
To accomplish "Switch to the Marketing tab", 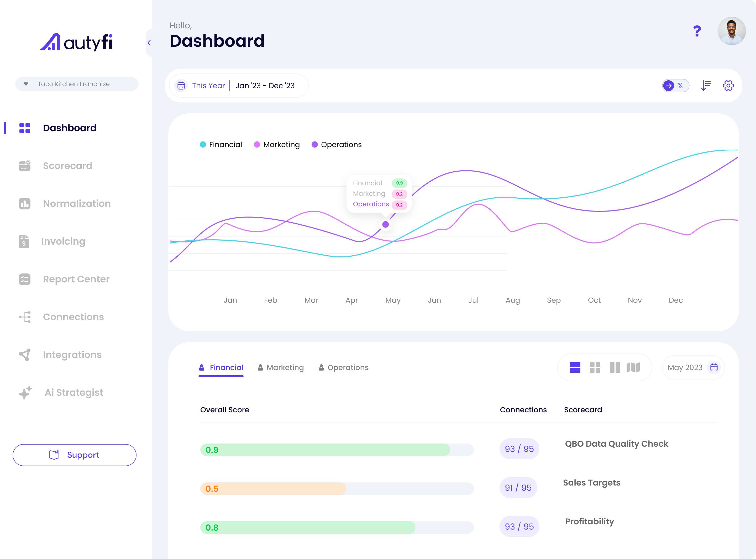I will 281,367.
